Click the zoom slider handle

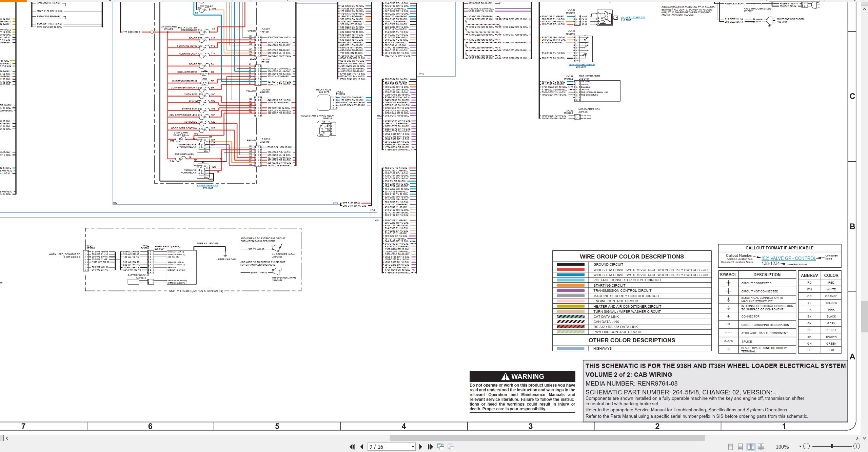(832, 446)
